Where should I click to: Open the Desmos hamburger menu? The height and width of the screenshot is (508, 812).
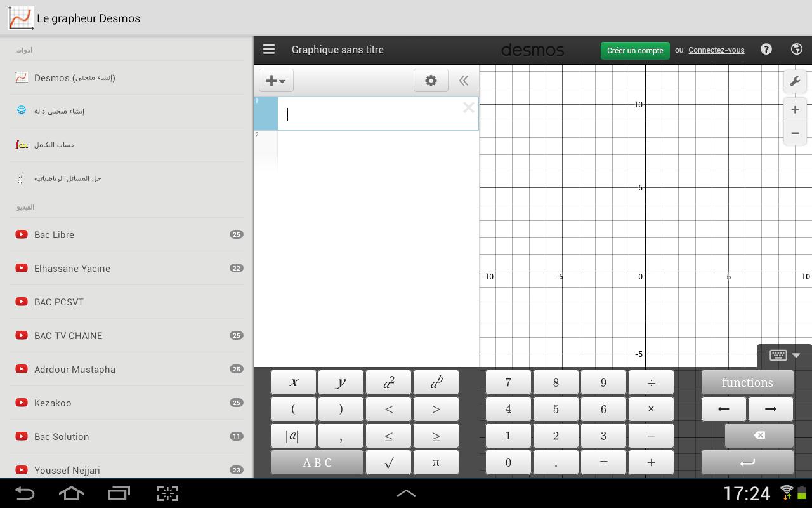coord(269,50)
